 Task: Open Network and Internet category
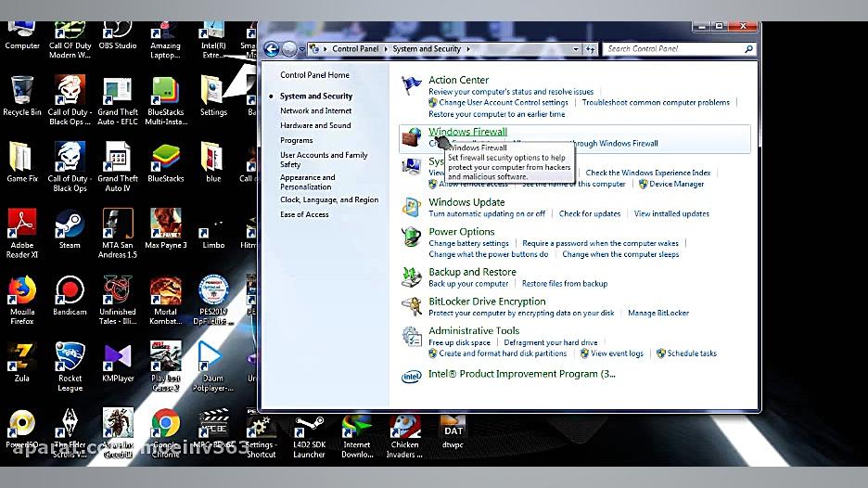point(315,110)
